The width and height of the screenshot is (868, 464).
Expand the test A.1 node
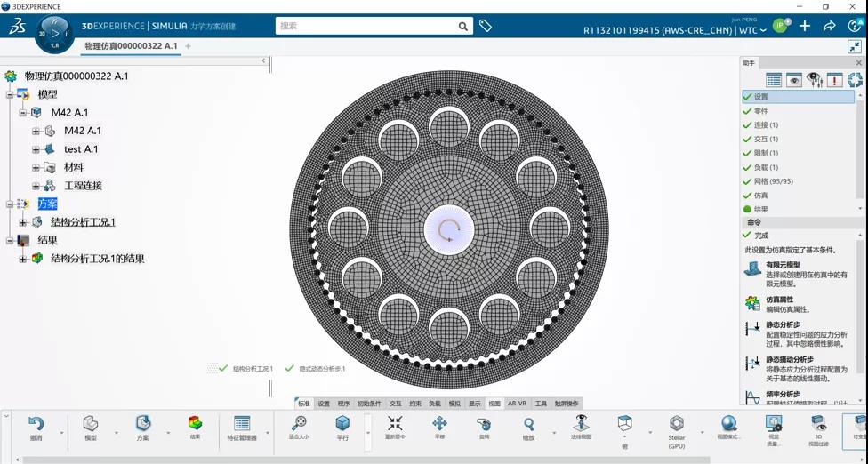point(36,149)
